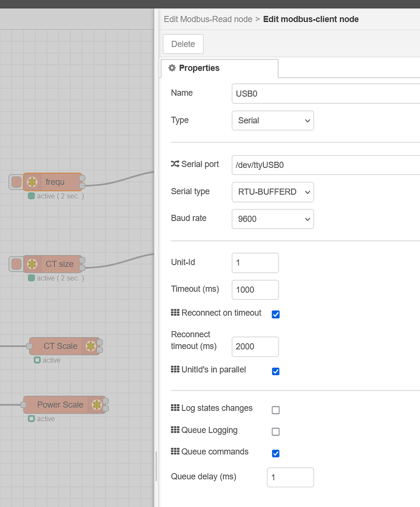Open the Serial type dropdown

coord(272,192)
